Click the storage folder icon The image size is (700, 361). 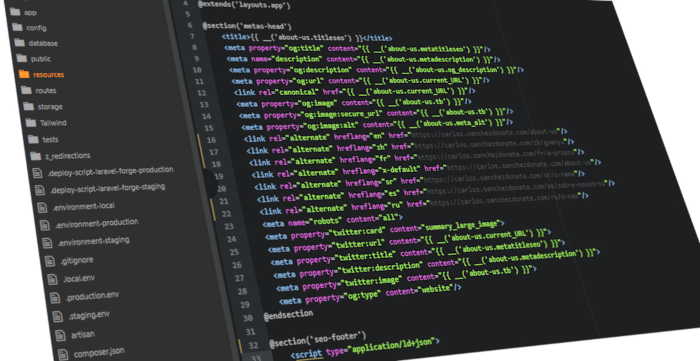click(x=29, y=106)
